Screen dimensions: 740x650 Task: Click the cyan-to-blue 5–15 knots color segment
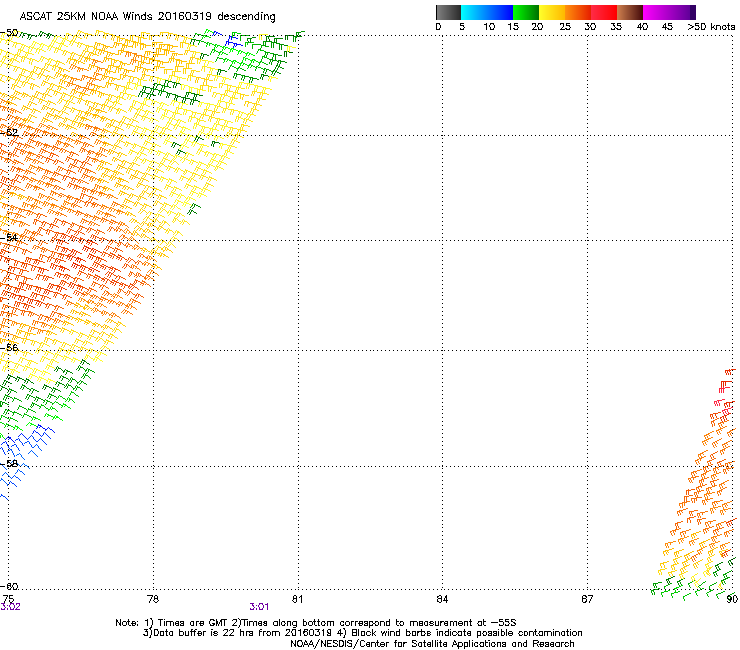click(x=487, y=12)
